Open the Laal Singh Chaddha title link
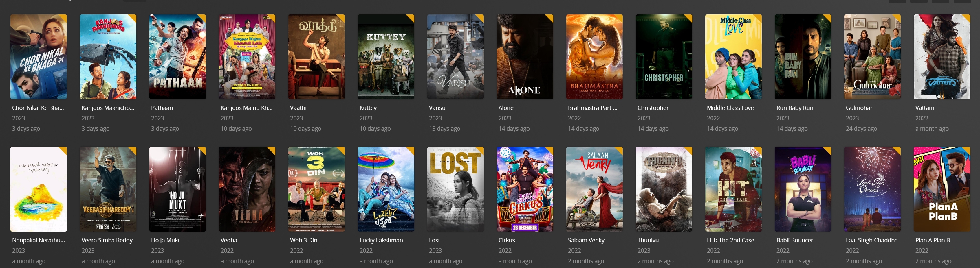The height and width of the screenshot is (268, 980). point(871,240)
